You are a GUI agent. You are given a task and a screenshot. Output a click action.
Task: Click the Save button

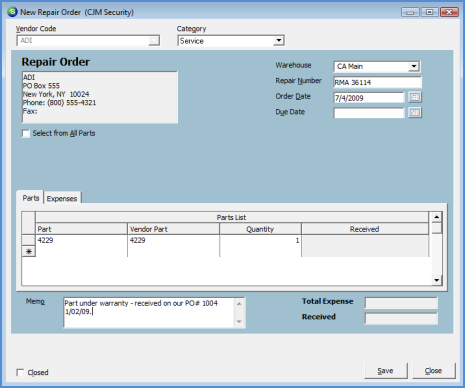tap(386, 371)
